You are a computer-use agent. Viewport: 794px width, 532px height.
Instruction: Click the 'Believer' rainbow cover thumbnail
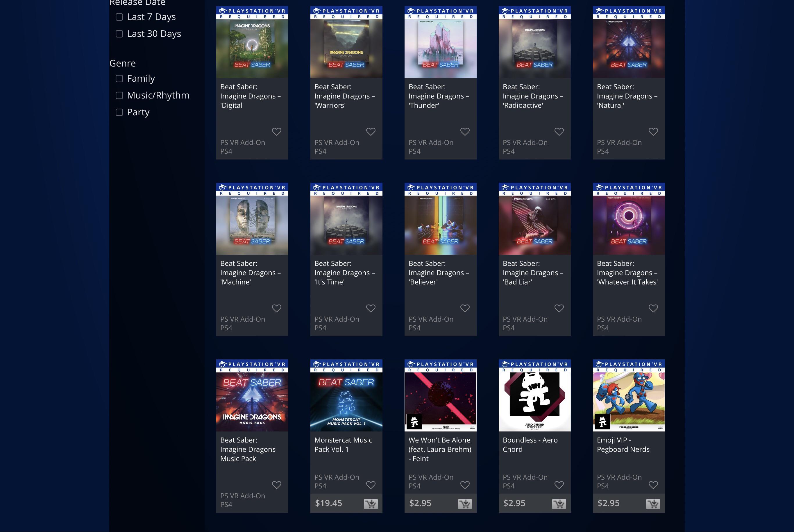(440, 219)
